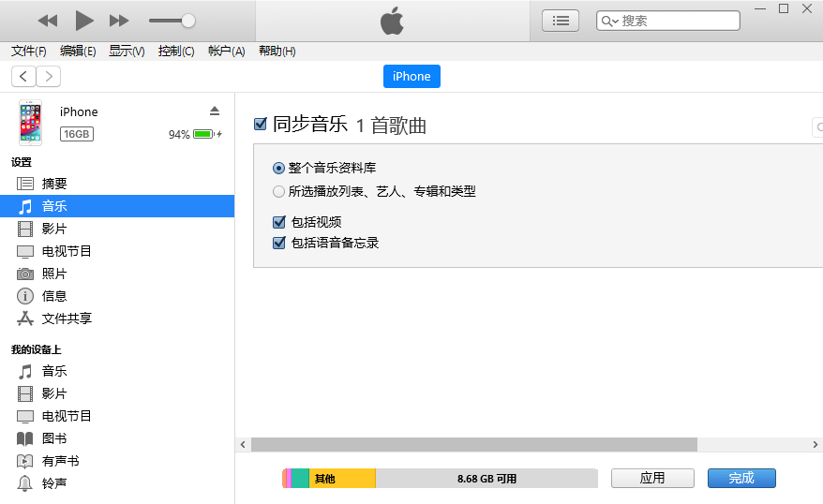Minimize the iTunes window
This screenshot has height=504, width=823.
click(759, 9)
